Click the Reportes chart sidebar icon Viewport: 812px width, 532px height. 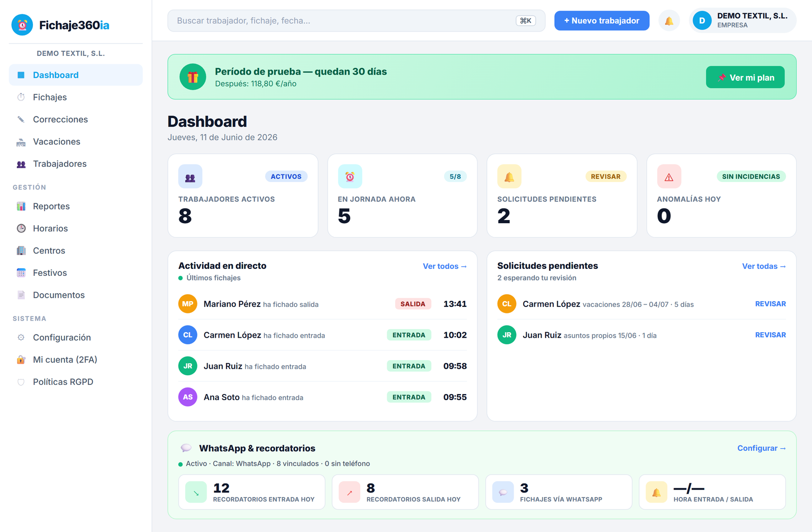point(21,206)
